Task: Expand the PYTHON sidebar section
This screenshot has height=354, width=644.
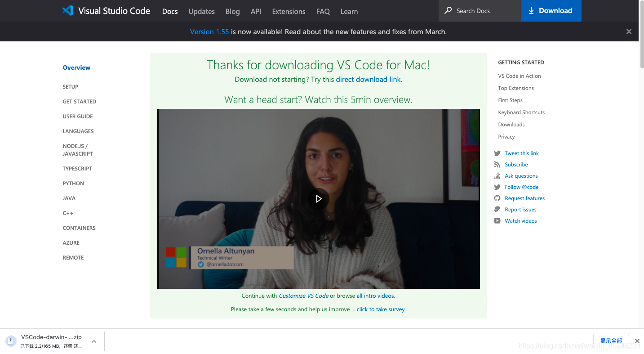Action: [73, 183]
